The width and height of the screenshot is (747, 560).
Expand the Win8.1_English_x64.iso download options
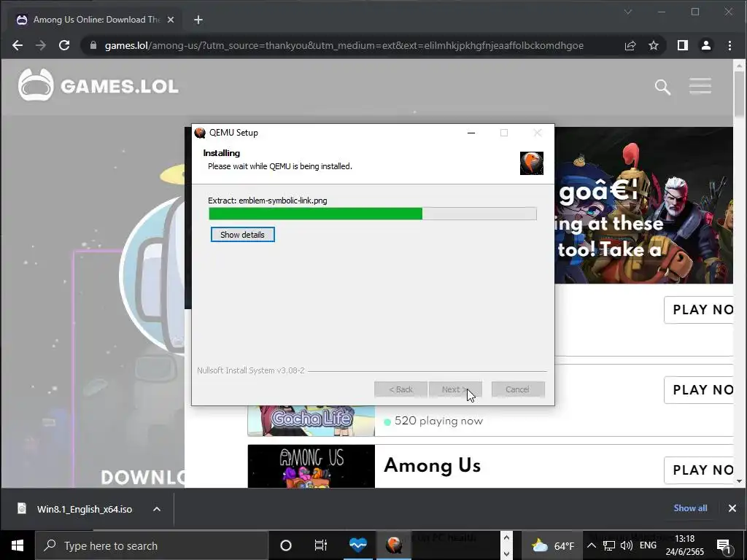point(157,509)
